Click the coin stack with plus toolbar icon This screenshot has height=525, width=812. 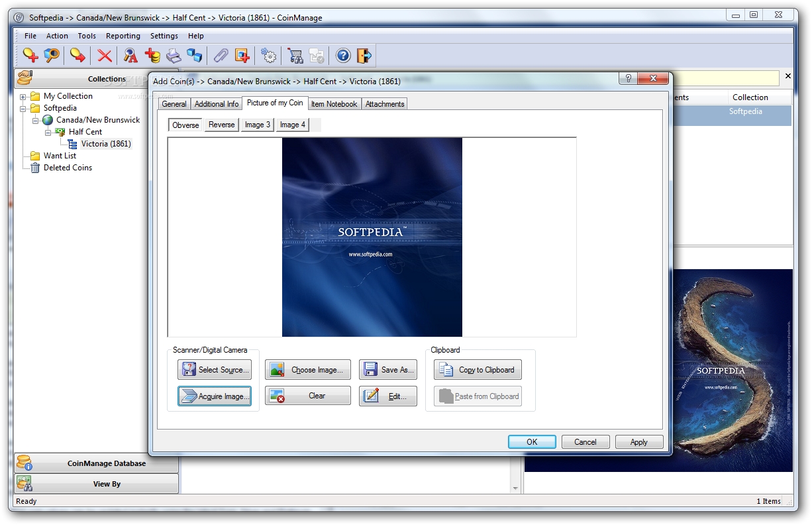pos(152,55)
